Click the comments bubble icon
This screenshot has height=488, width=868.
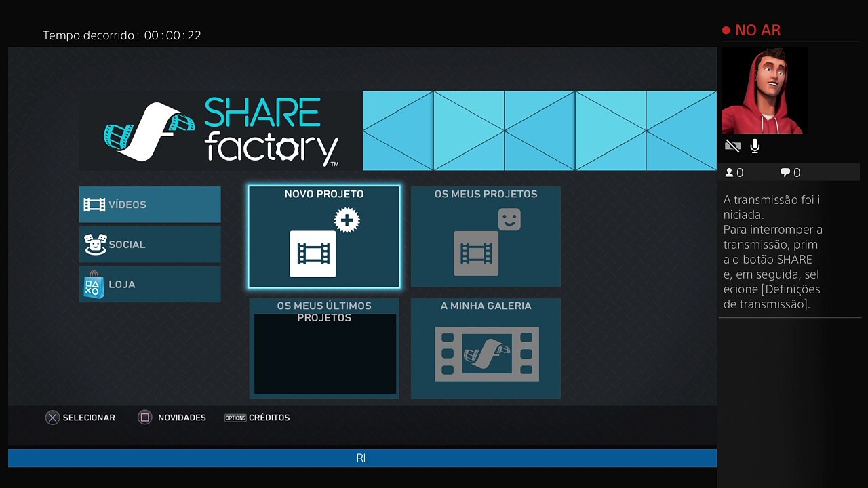pos(785,173)
